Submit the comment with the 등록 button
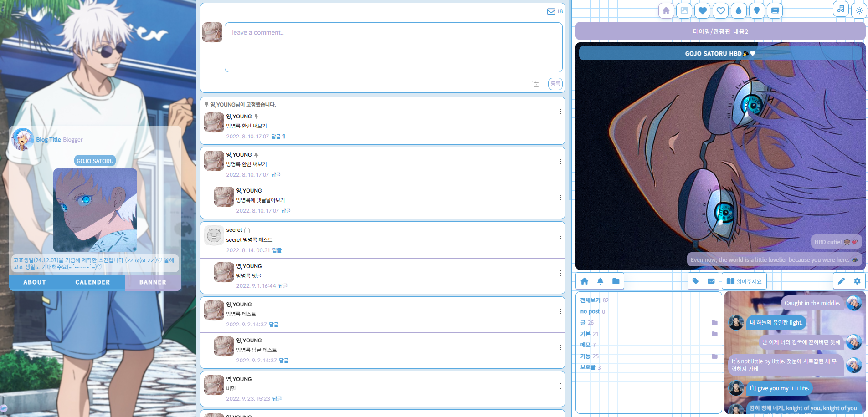 [555, 84]
